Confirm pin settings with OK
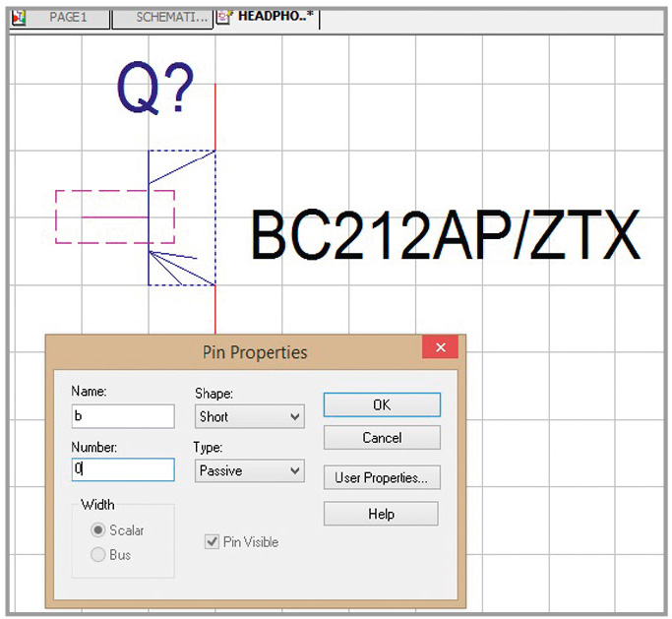 (x=382, y=404)
